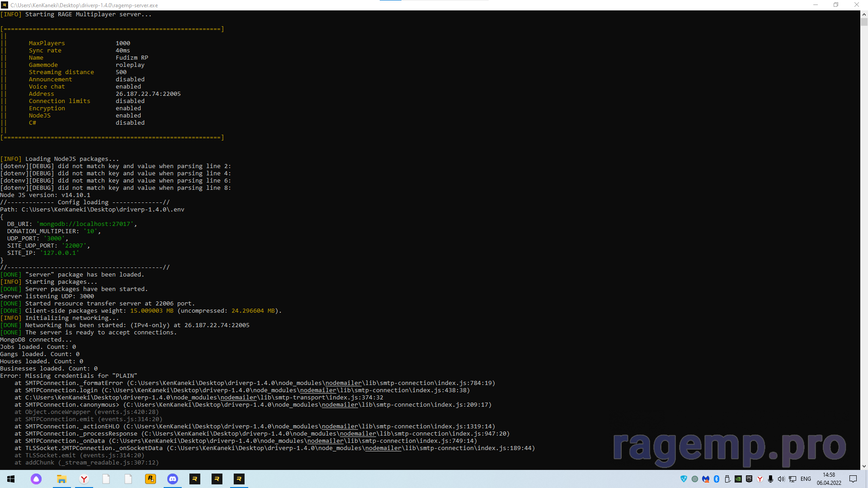Open Epic Games tray icon
Viewport: 868px width, 488px height.
pyautogui.click(x=749, y=479)
